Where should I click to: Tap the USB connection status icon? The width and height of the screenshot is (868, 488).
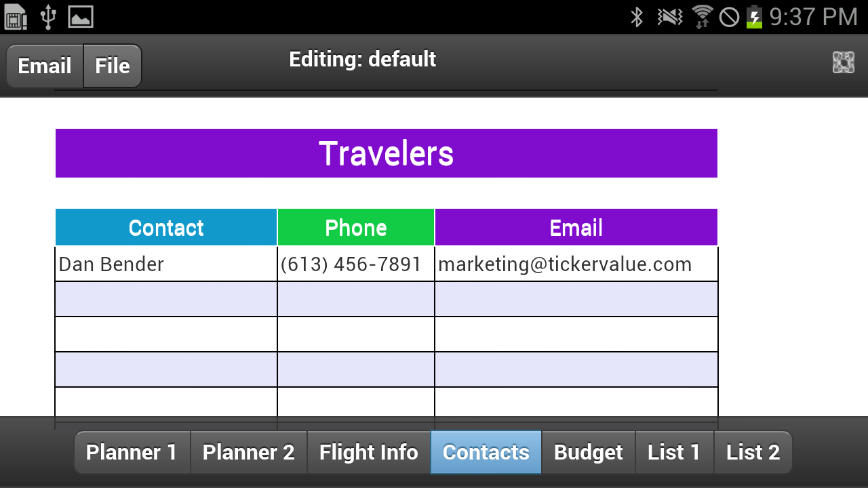[47, 17]
